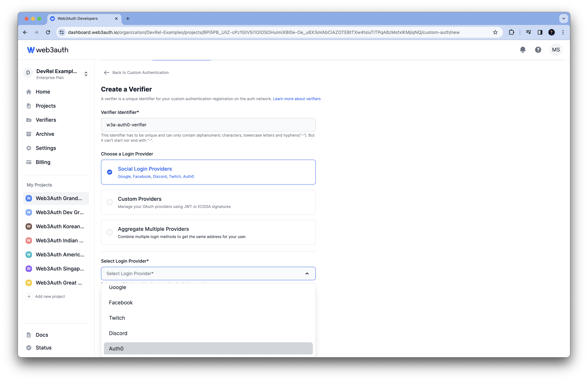Screen dimensions: 588x381
Task: Click the Archive box icon
Action: pyautogui.click(x=29, y=134)
